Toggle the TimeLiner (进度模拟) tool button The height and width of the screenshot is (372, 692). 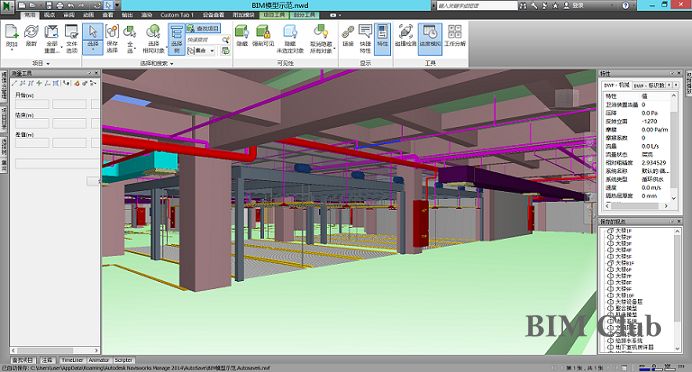tap(430, 39)
